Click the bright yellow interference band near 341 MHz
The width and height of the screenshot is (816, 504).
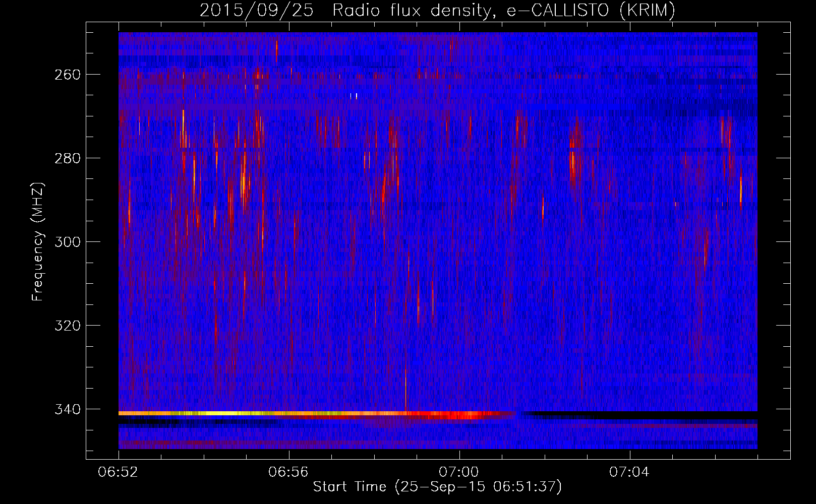coord(318,413)
